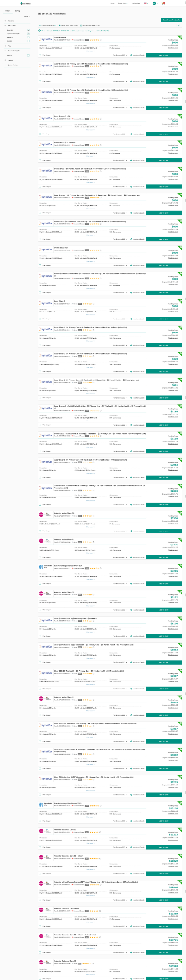Image resolution: width=186 pixels, height=980 pixels.
Task: Open the shopping cart icon in header
Action: [x=163, y=3]
